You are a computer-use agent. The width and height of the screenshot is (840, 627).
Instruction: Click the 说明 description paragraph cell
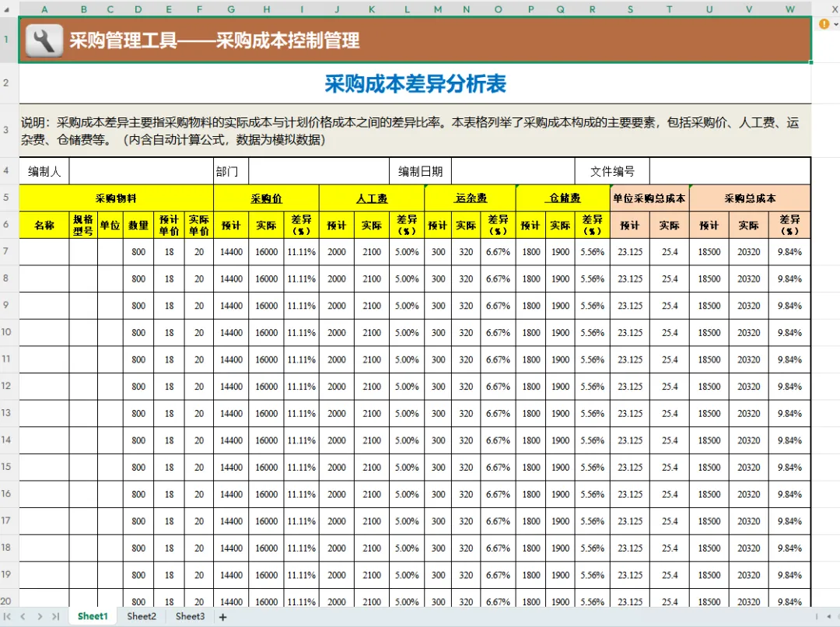pos(415,131)
